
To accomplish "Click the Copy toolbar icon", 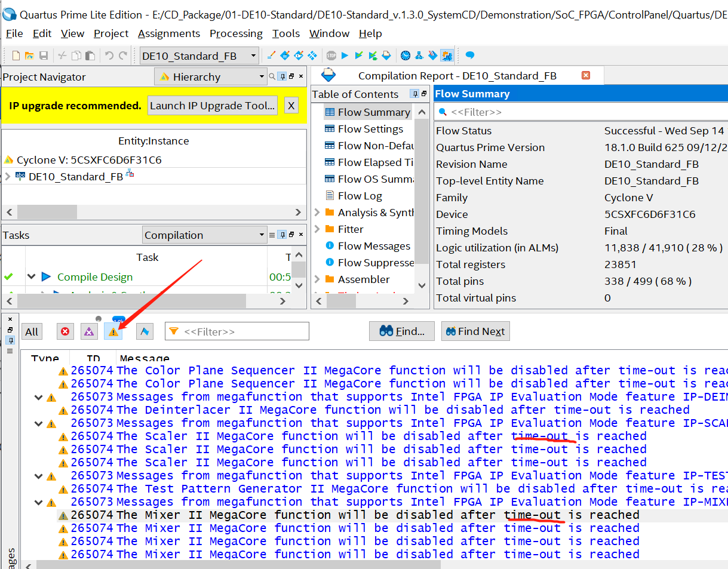I will (76, 56).
